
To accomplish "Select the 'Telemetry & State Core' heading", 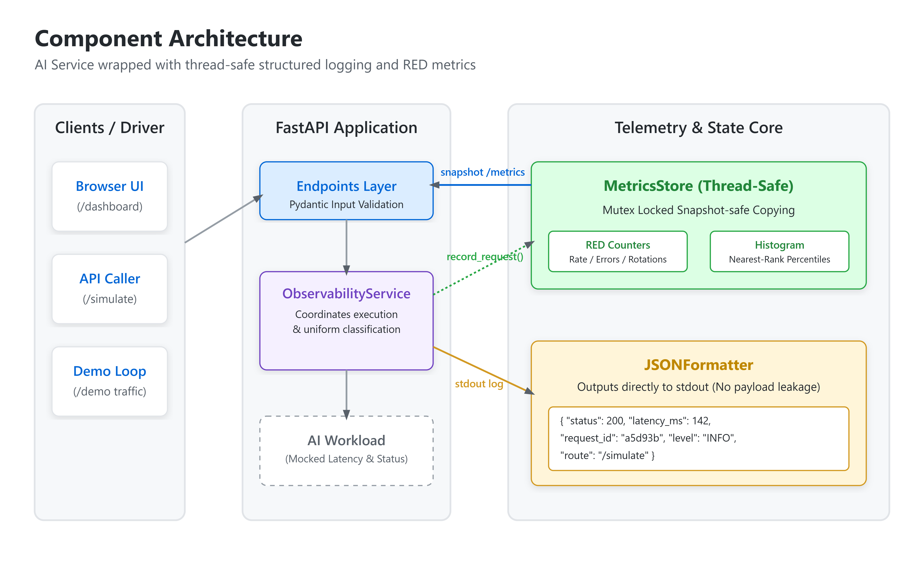I will (x=698, y=128).
